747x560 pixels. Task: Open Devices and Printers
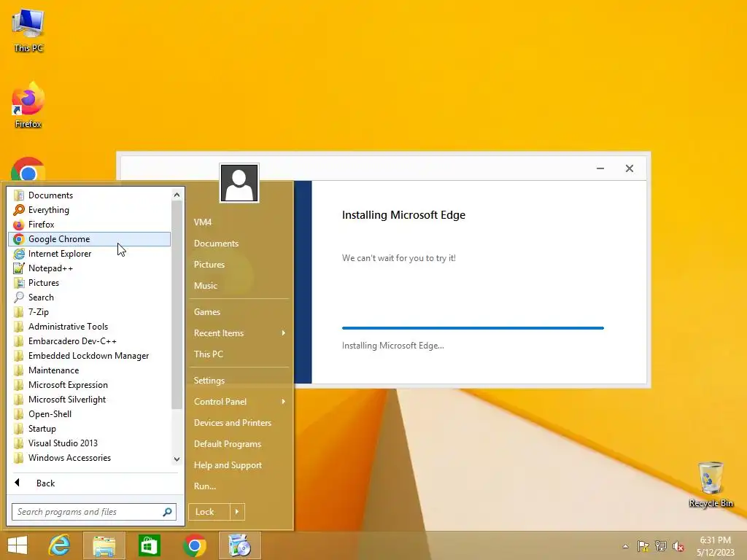(x=239, y=423)
